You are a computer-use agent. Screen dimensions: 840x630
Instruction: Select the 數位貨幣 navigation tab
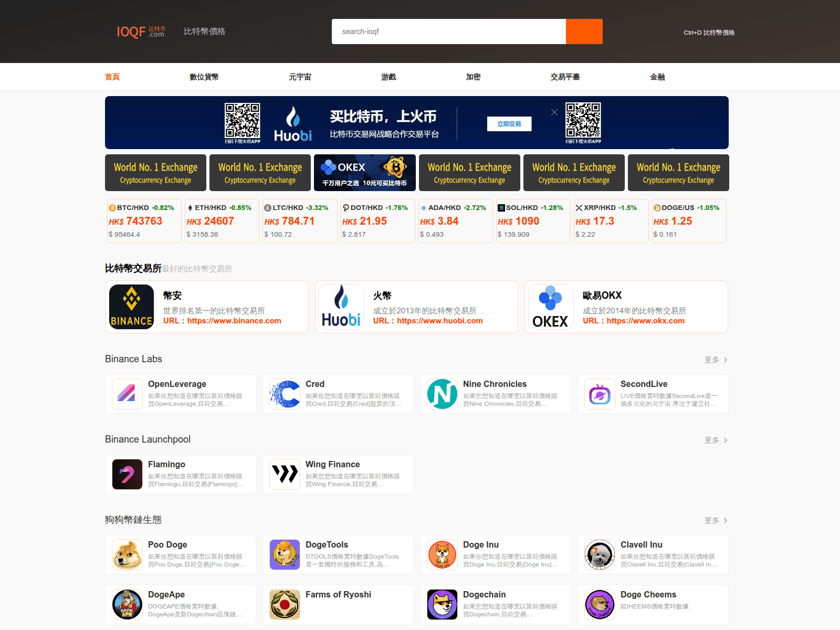204,77
